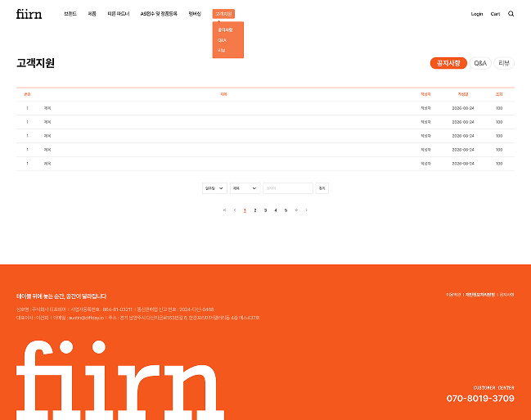This screenshot has height=420, width=531.
Task: Click the 작성일 column header
Action: [463, 94]
